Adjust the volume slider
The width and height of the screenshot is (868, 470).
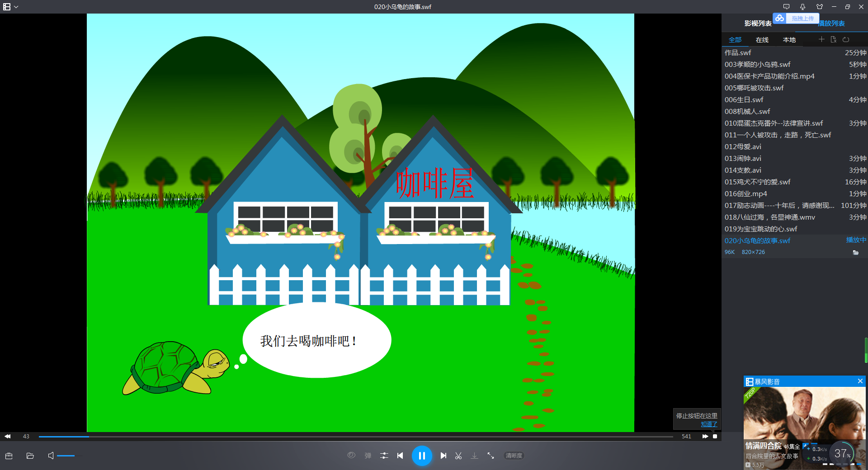70,456
